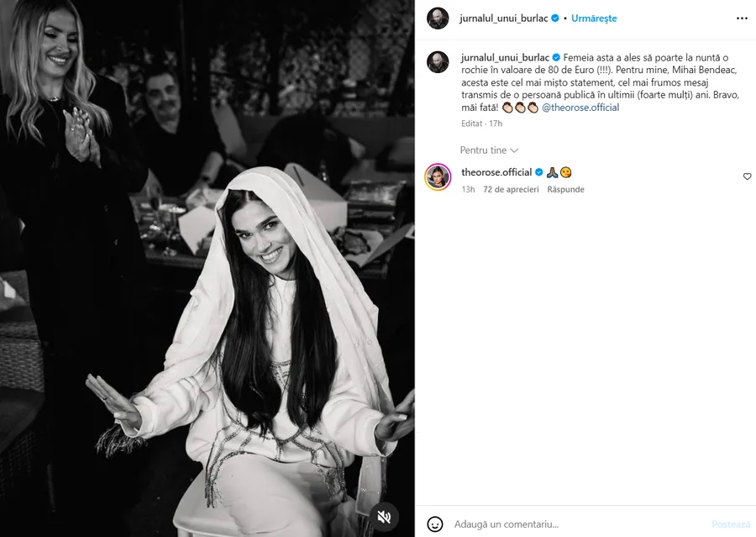756x537 pixels.
Task: Open the emoji picker smiley icon
Action: (x=435, y=524)
